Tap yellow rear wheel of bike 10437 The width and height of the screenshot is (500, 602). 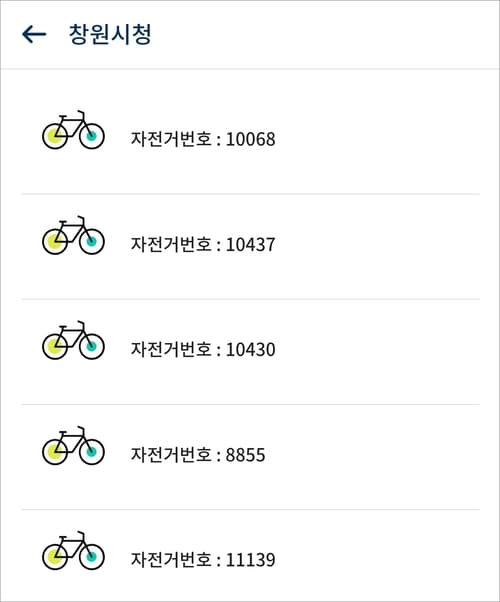coord(55,241)
